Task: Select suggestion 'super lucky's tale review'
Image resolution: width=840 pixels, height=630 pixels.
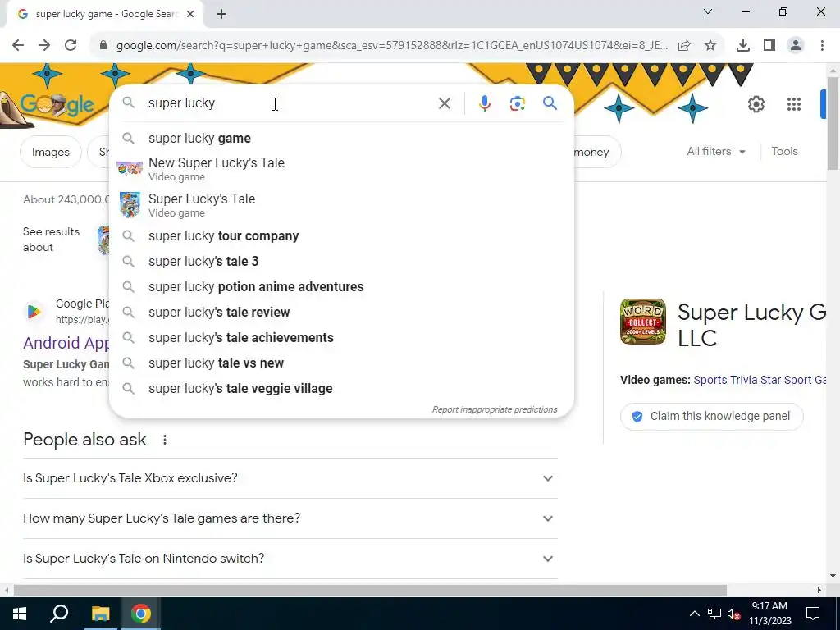Action: coord(341,313)
